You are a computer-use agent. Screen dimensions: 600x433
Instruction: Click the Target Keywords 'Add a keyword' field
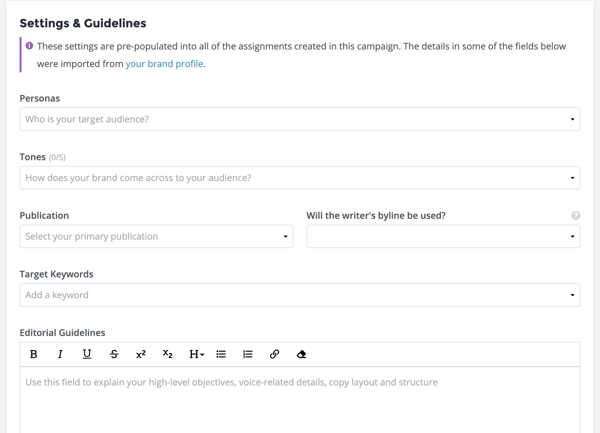(x=300, y=295)
